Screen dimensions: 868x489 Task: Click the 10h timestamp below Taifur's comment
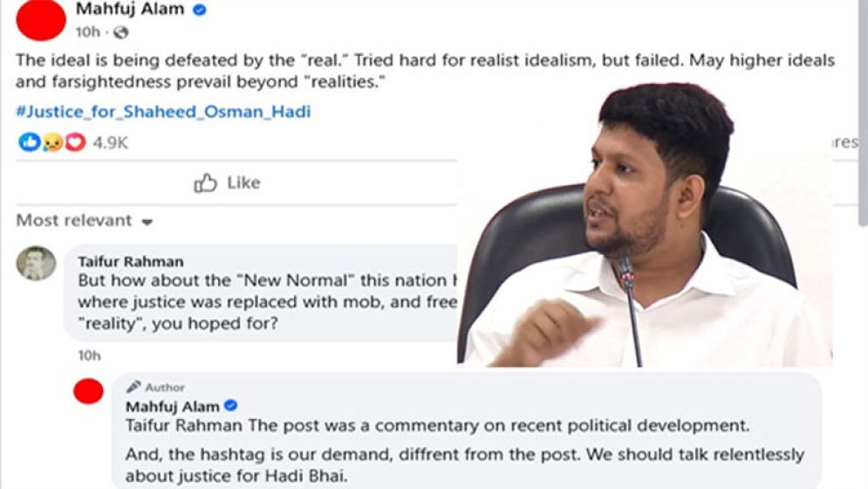pos(89,355)
